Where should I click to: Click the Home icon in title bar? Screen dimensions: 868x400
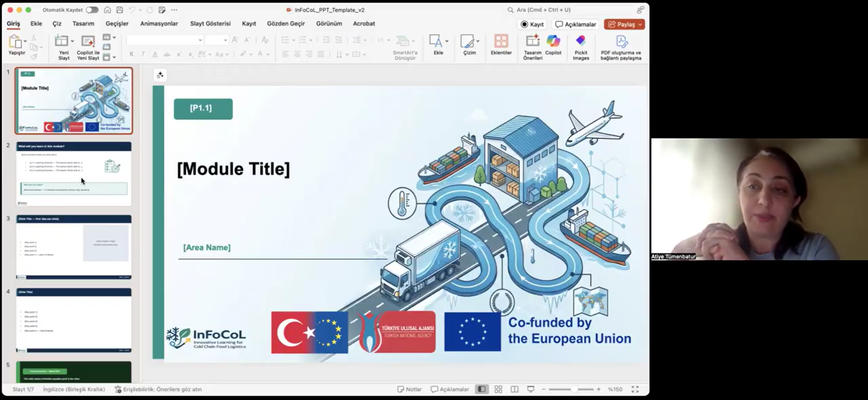pos(107,9)
